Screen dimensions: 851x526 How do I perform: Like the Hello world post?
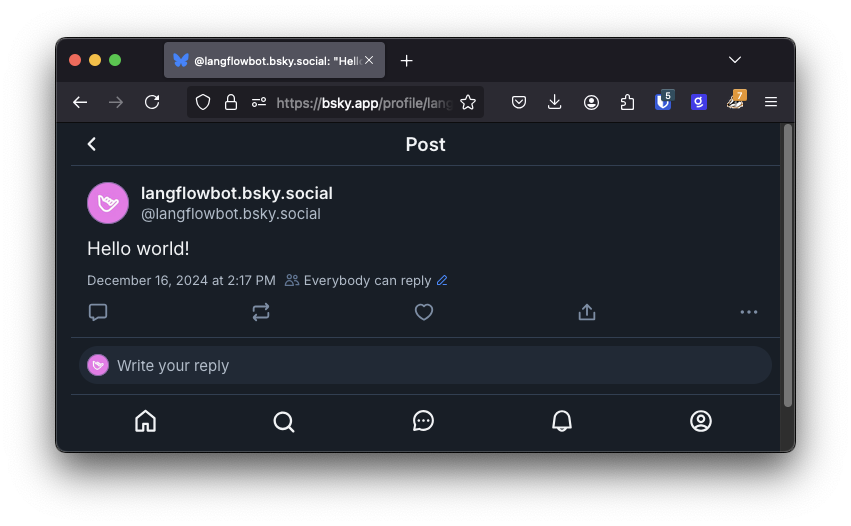424,312
